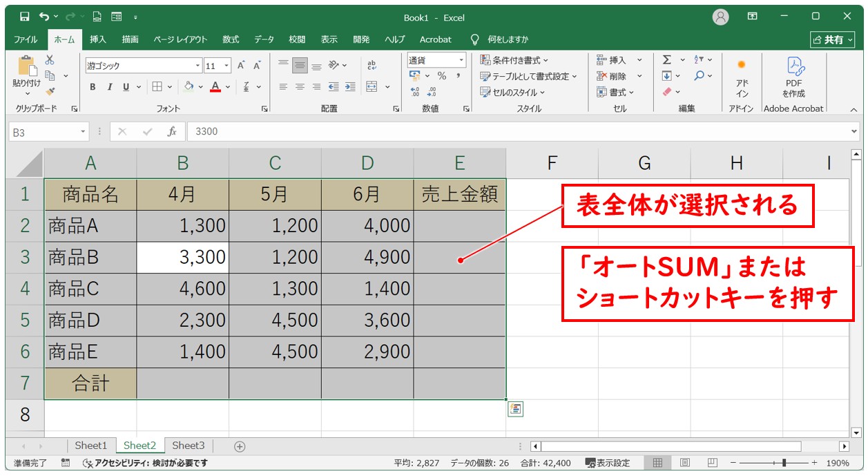Click the cut scissors icon
The height and width of the screenshot is (476, 868).
[50, 60]
